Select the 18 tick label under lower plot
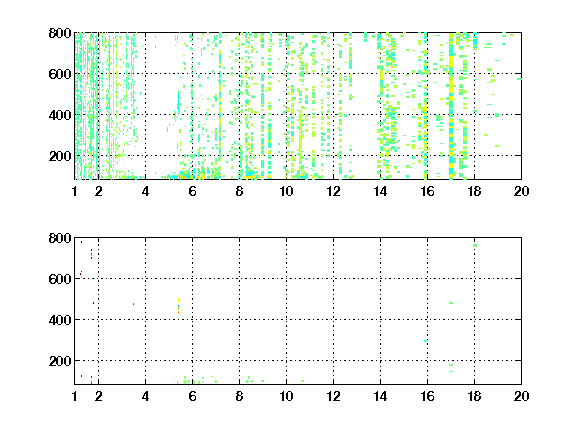The width and height of the screenshot is (576, 432). 474,396
